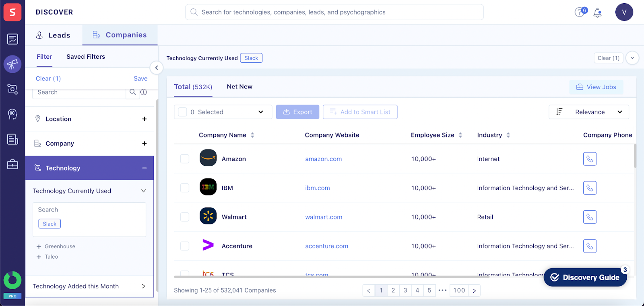
Task: Click the Accenture company logo
Action: (x=208, y=244)
